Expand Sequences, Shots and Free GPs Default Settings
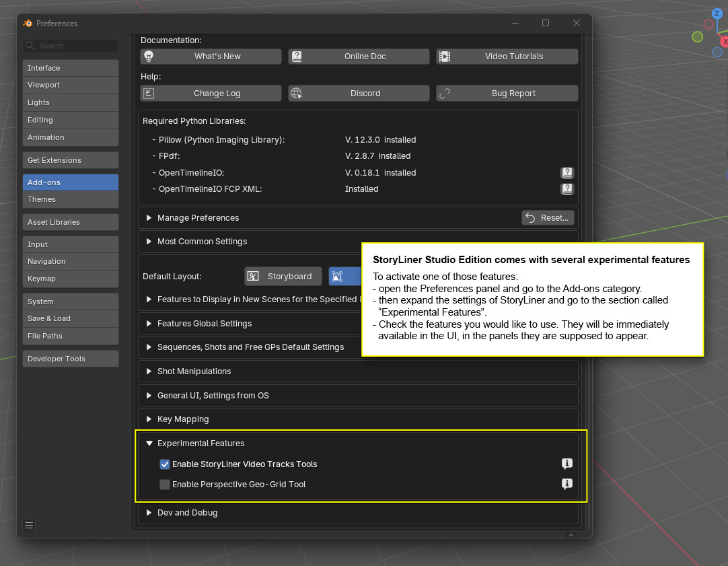 [149, 347]
